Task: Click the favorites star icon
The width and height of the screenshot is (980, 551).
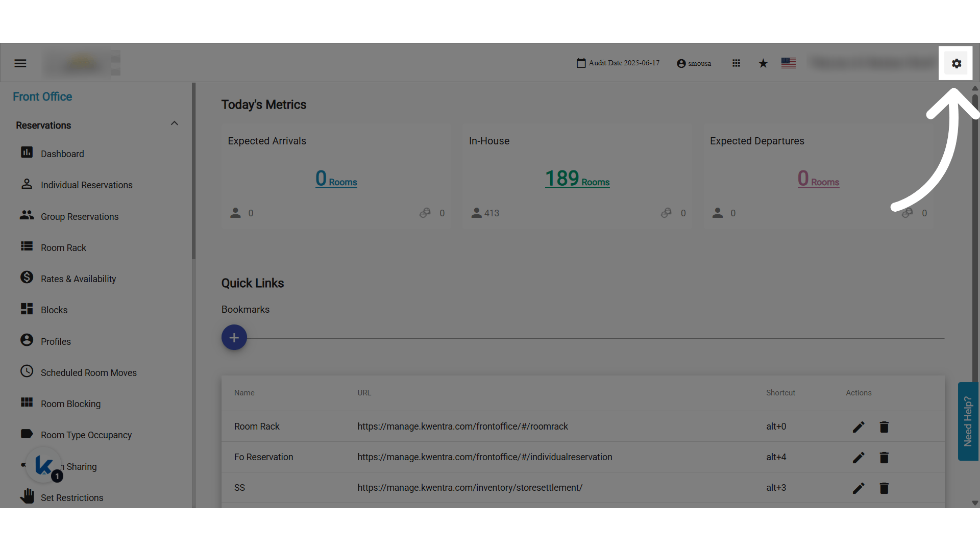Action: (763, 63)
